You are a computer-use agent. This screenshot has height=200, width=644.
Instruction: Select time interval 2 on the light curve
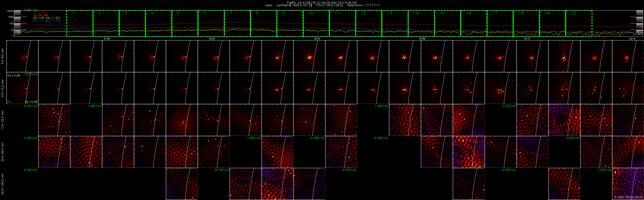coord(106,24)
